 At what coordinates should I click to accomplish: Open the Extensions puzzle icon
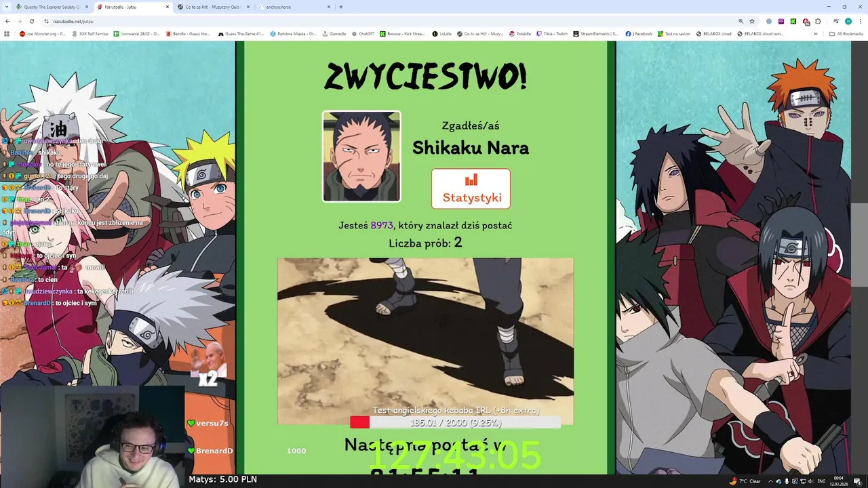[x=818, y=21]
